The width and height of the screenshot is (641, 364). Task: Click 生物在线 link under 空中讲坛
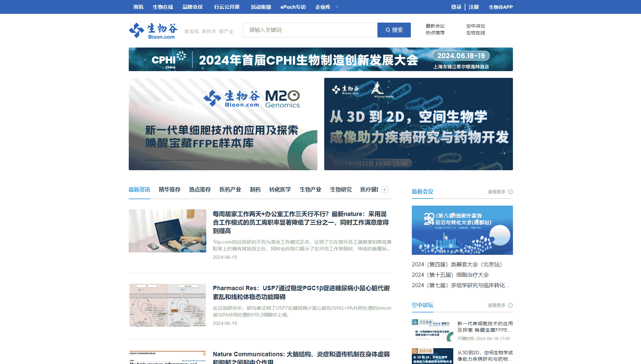(x=476, y=33)
